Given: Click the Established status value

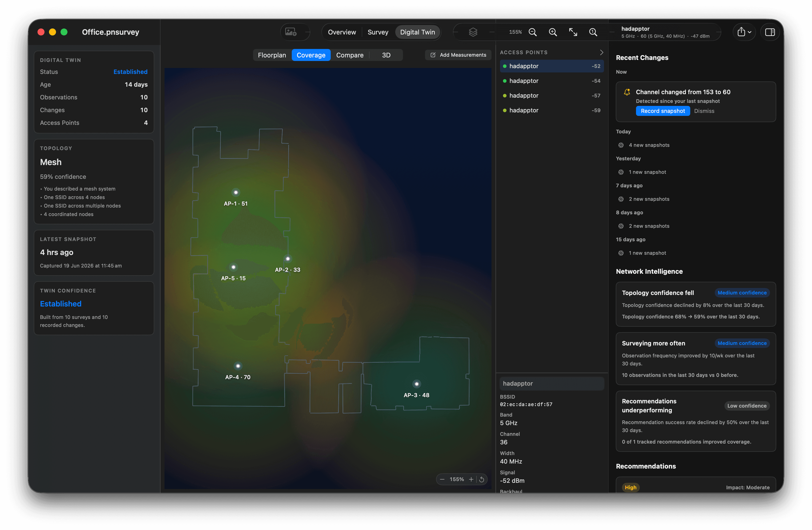Looking at the screenshot, I should 130,72.
